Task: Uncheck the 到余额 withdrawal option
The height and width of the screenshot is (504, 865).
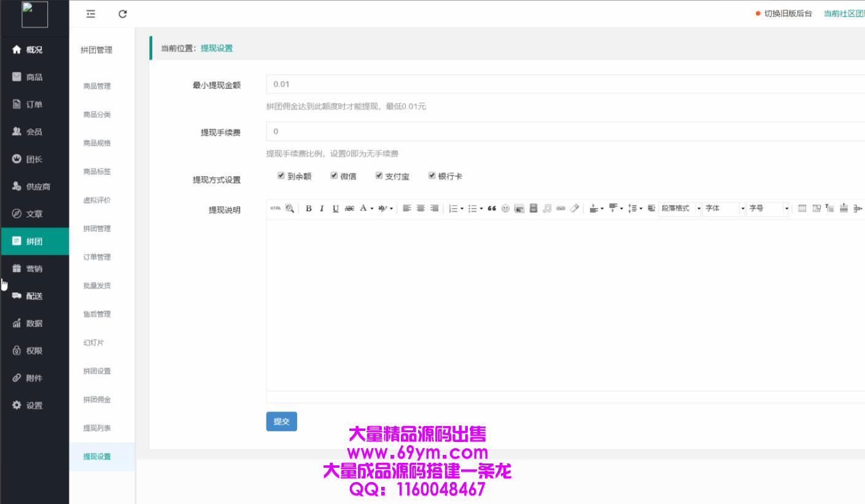Action: tap(281, 176)
